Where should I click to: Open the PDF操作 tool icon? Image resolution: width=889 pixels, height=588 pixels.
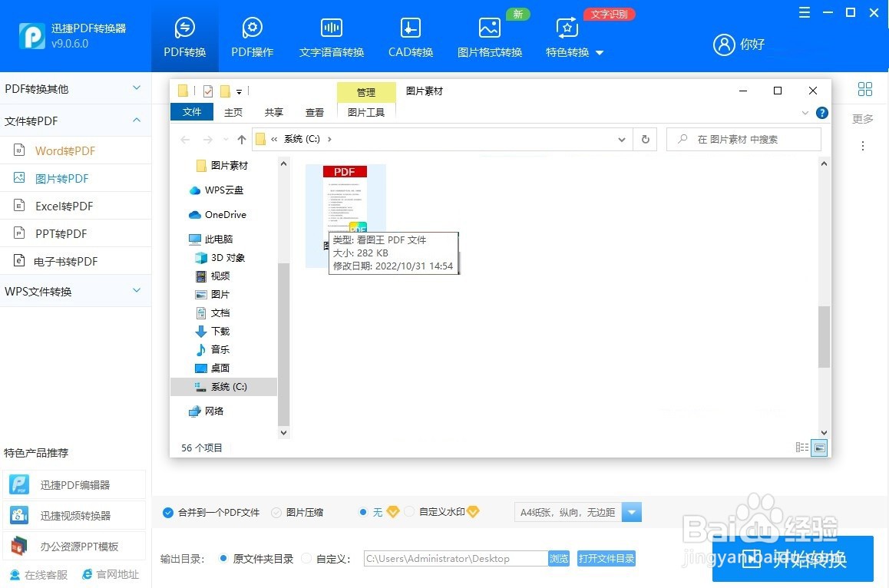(x=253, y=27)
